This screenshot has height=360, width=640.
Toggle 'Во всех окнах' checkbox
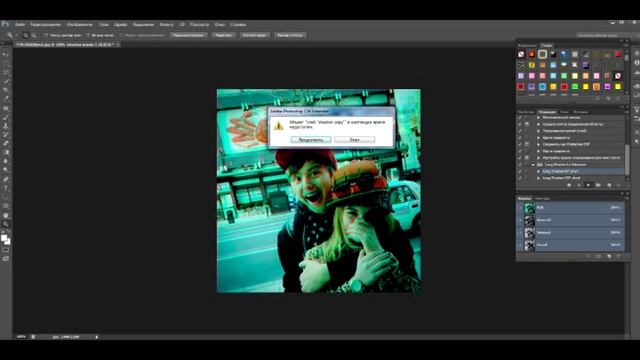tap(88, 36)
